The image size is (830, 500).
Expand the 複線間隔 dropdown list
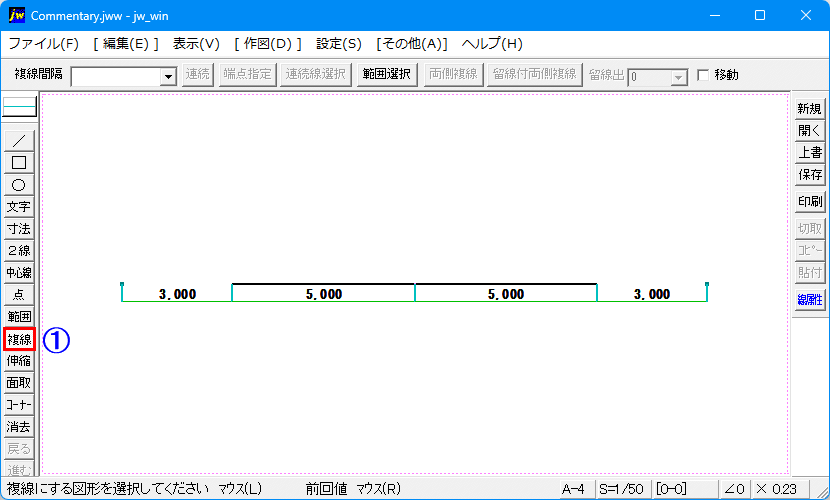click(168, 77)
